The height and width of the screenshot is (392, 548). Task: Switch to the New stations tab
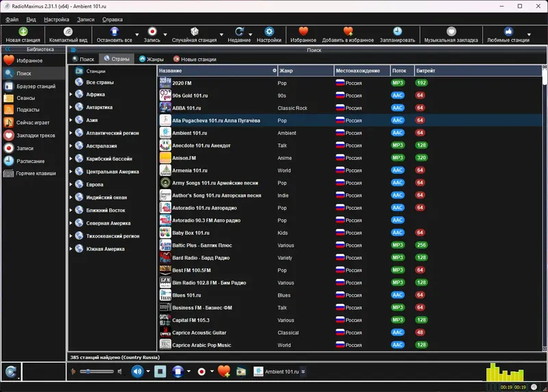195,59
